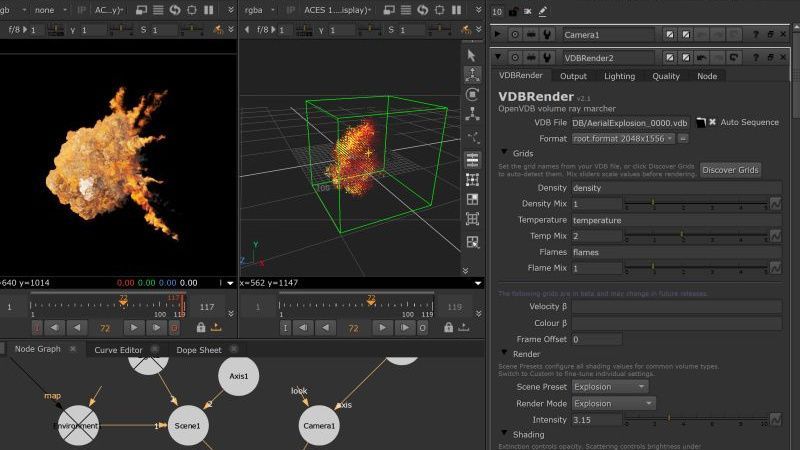Click the center-node icon in Camera1 header
This screenshot has height=450, width=800.
pos(515,34)
